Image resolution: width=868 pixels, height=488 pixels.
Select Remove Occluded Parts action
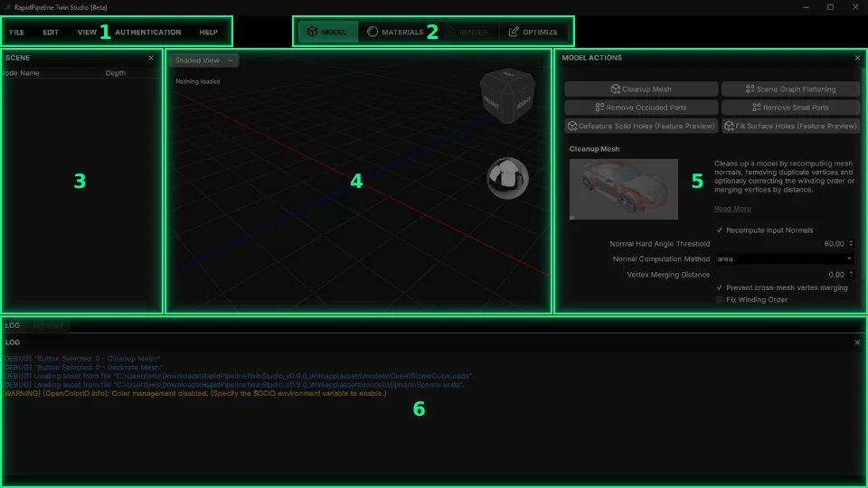tap(641, 108)
